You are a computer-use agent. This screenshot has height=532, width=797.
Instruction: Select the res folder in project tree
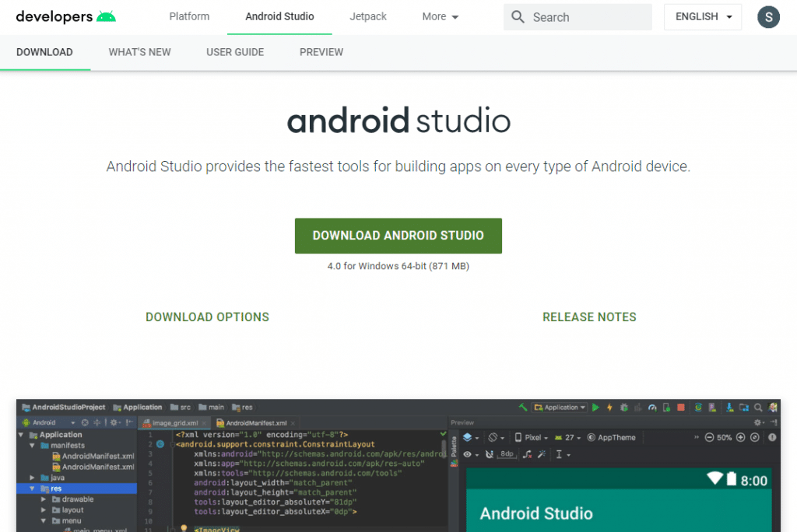77,488
